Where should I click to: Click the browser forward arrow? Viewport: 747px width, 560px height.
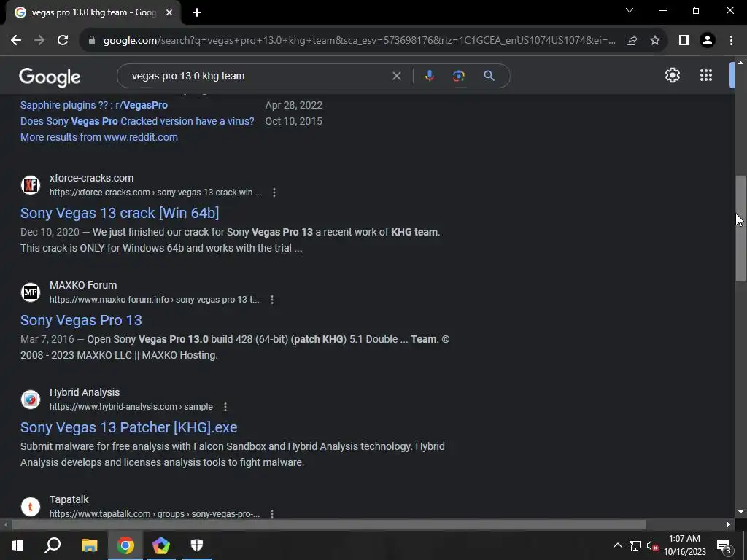click(39, 41)
